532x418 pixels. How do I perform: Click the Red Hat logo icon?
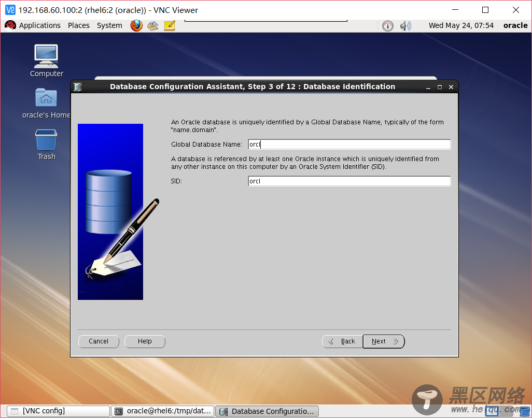click(x=10, y=25)
